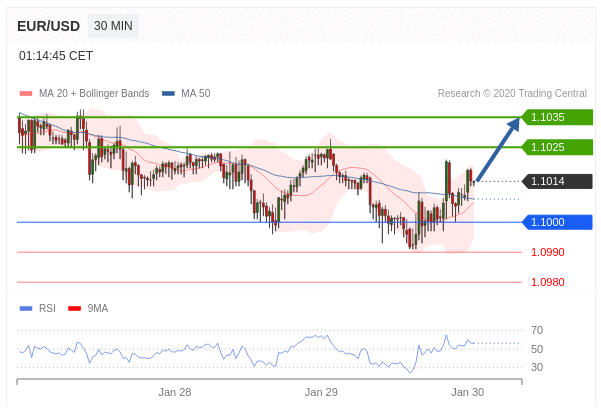Click the Jan 30 date axis label
This screenshot has width=601, height=416.
tap(468, 392)
